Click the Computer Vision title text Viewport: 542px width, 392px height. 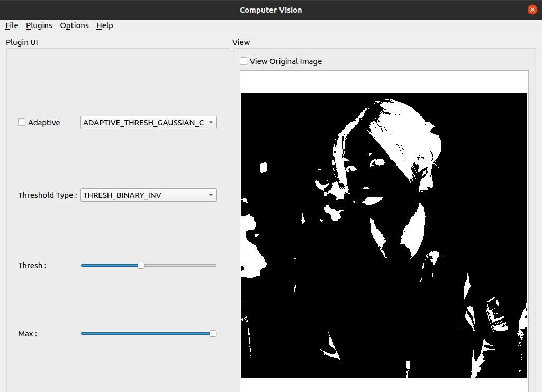271,10
